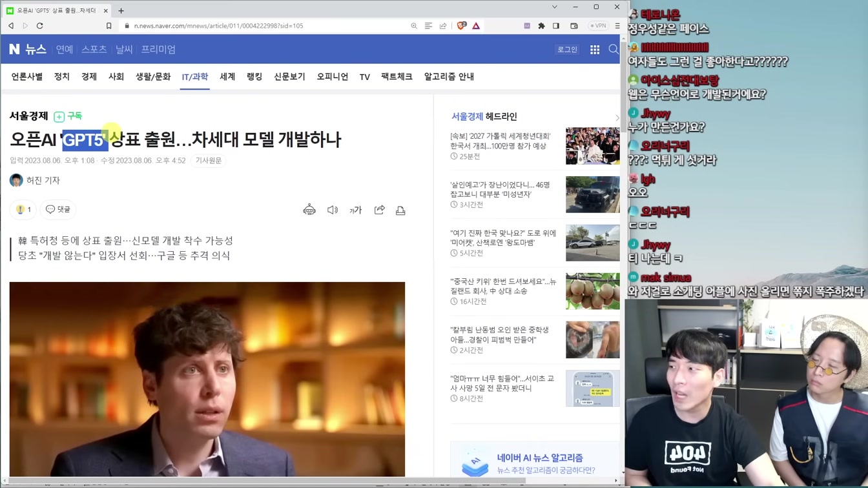Open the 날씨 section
This screenshot has height=488, width=868.
coord(124,49)
